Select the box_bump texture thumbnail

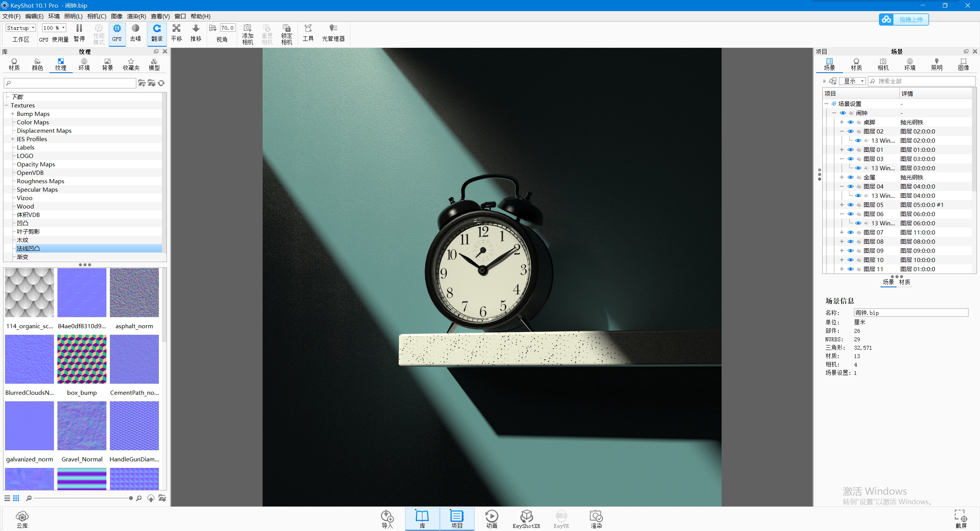pos(82,359)
